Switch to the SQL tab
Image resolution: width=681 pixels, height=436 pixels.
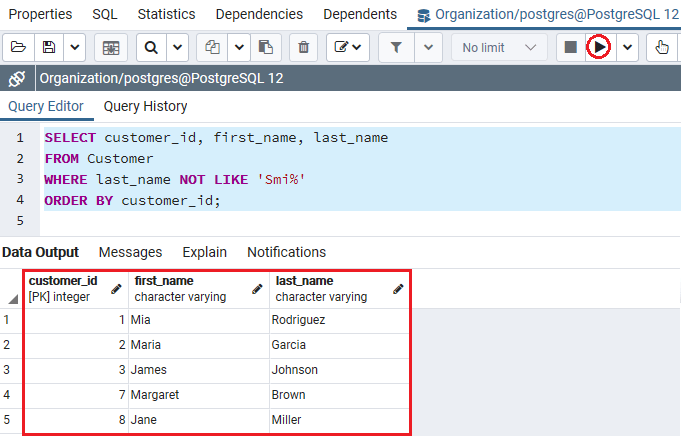tap(105, 14)
